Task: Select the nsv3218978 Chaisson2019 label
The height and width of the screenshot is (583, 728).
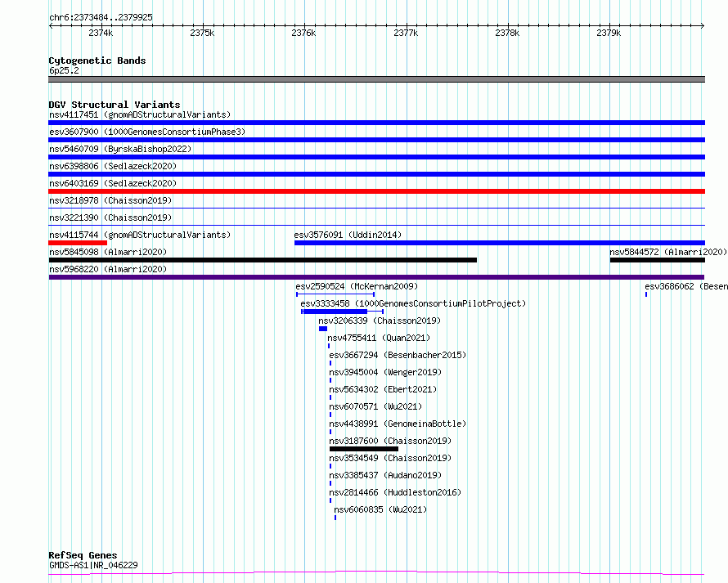Action: (x=110, y=200)
